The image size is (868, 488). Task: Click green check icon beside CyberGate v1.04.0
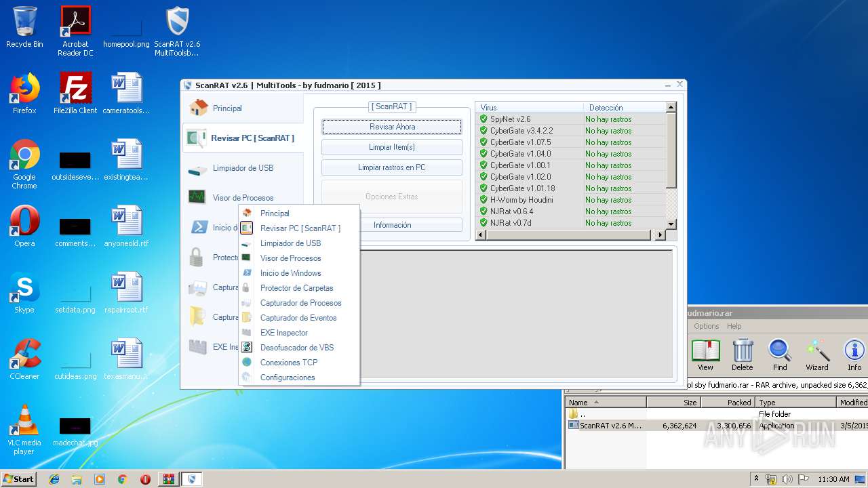point(484,154)
